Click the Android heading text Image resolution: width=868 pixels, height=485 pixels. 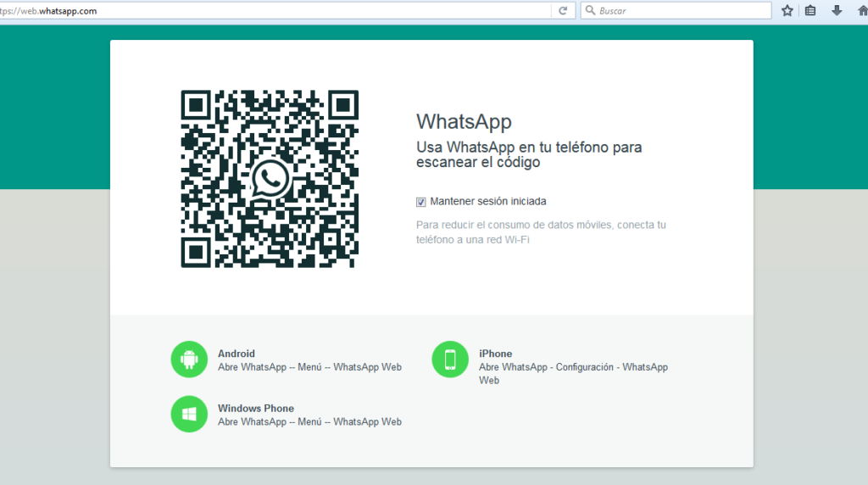click(x=236, y=354)
